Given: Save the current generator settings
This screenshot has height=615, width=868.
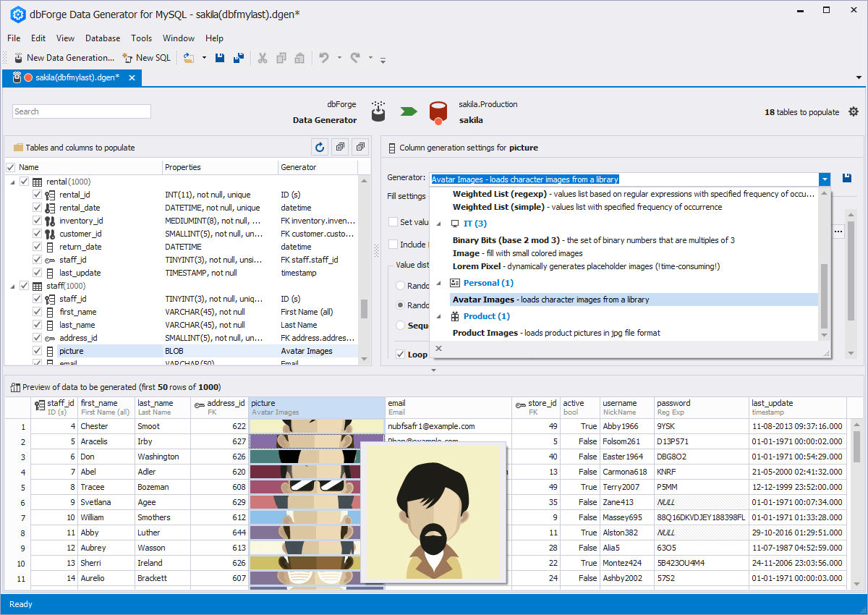Looking at the screenshot, I should pos(846,177).
